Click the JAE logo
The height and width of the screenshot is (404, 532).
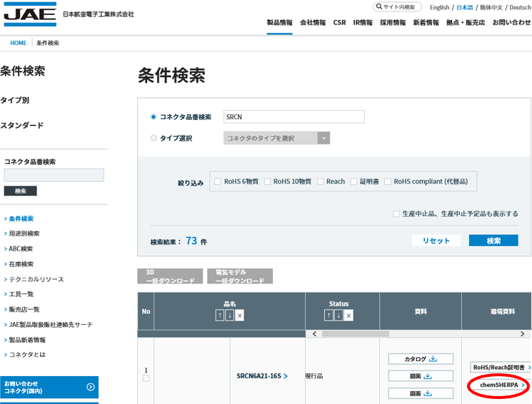(x=30, y=14)
